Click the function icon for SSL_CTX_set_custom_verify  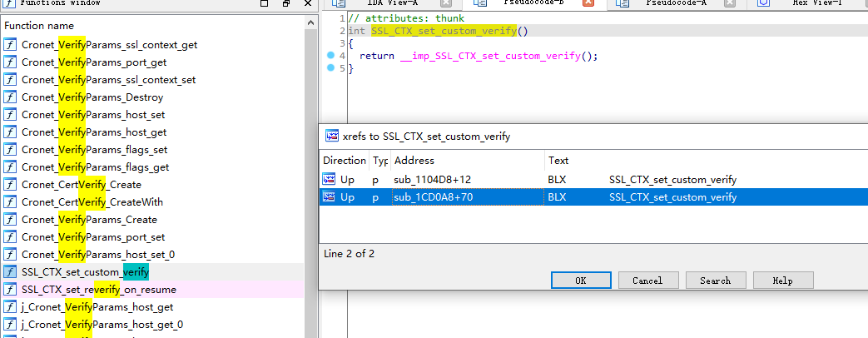10,272
